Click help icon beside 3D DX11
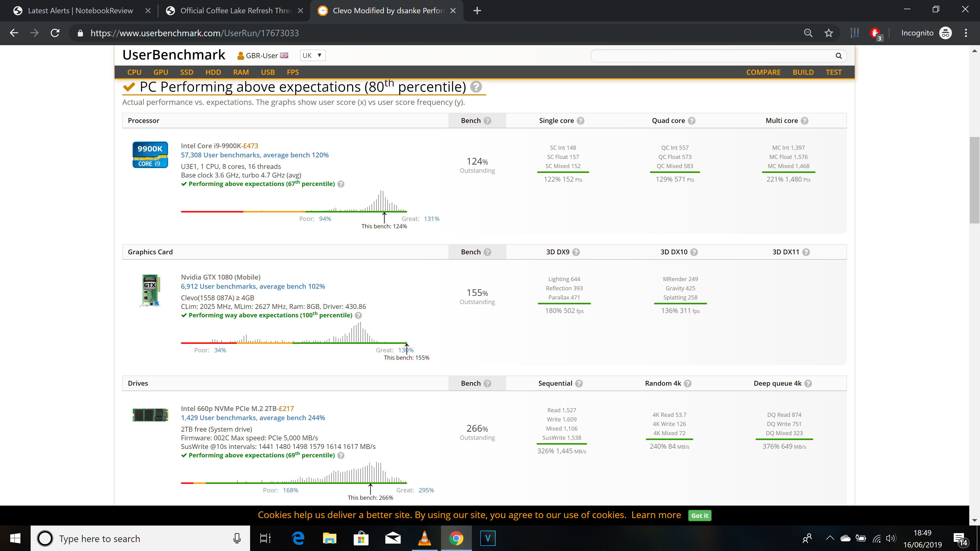This screenshot has width=980, height=551. (x=806, y=252)
